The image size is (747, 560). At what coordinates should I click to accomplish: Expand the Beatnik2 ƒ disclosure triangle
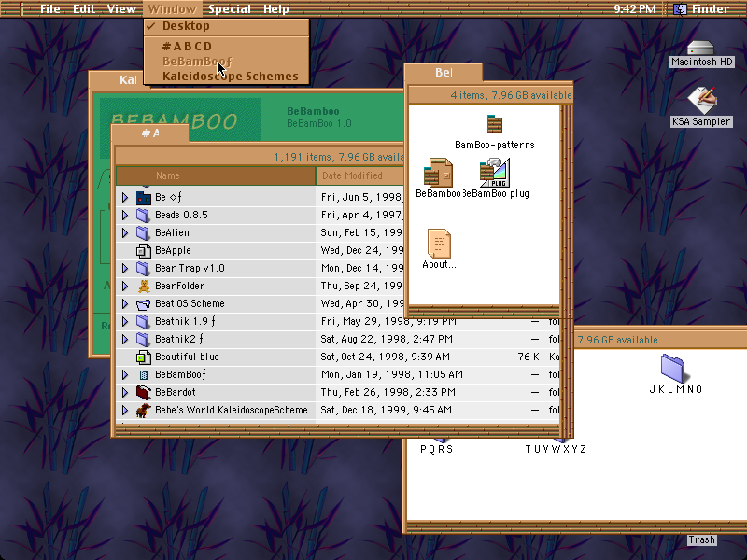[125, 339]
